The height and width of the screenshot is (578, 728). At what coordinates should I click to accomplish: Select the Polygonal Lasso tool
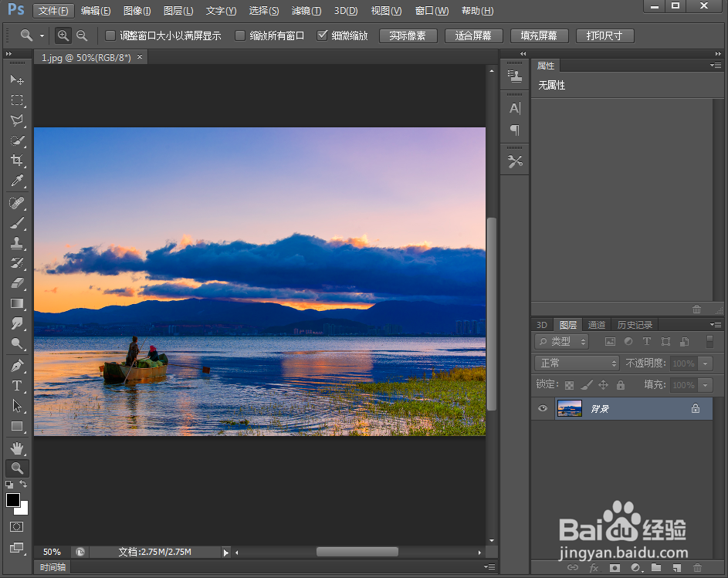pyautogui.click(x=17, y=120)
